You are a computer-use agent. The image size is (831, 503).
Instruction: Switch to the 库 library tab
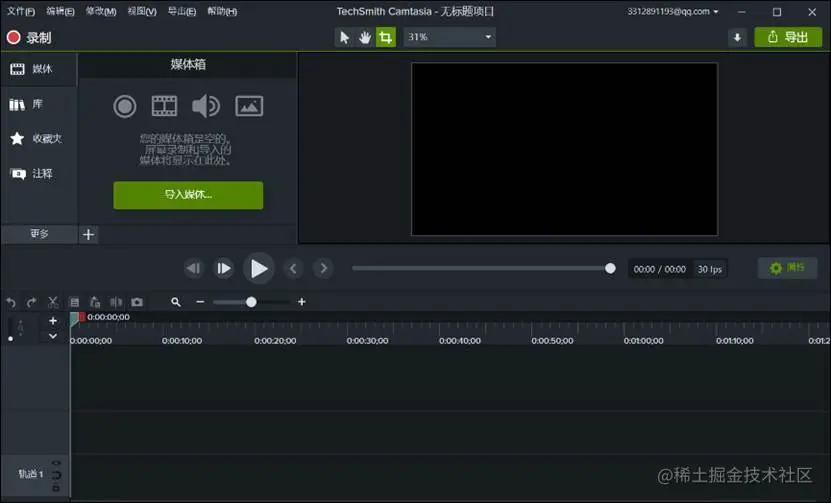click(x=39, y=104)
